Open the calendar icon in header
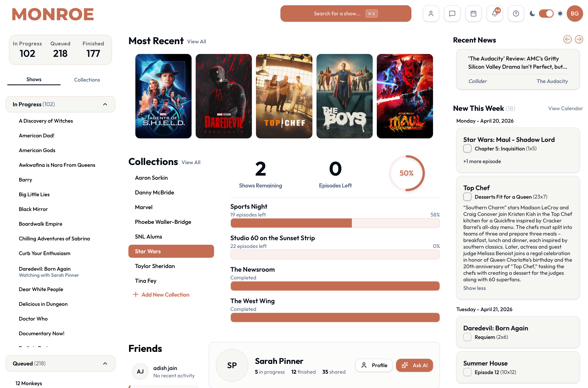This screenshot has width=588, height=388. tap(473, 14)
